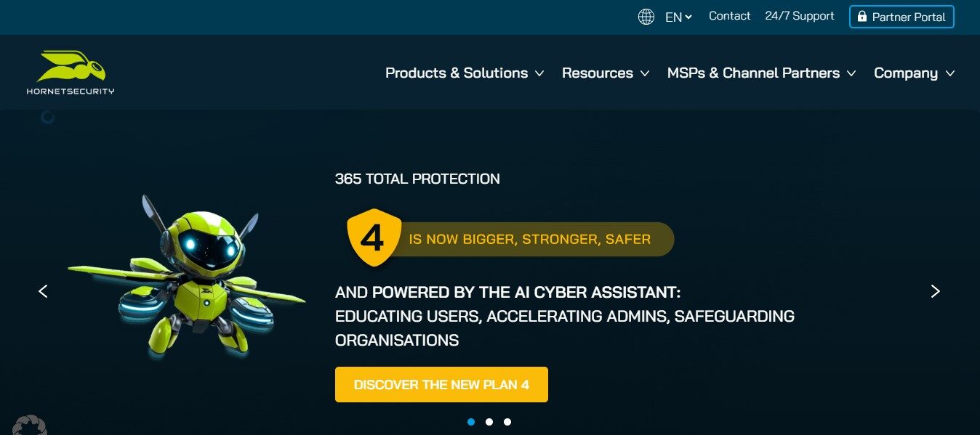Screen dimensions: 980x435
Task: Click the DISCOVER THE NEW PLAN 4 button
Action: [x=441, y=385]
